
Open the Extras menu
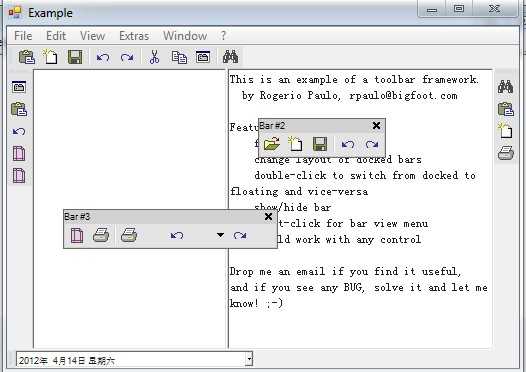tap(134, 36)
